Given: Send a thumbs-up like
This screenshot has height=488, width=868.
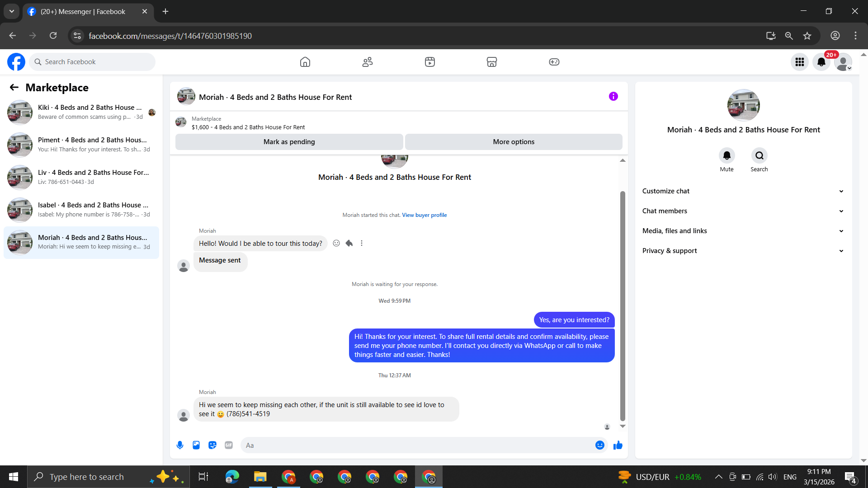Looking at the screenshot, I should tap(618, 445).
